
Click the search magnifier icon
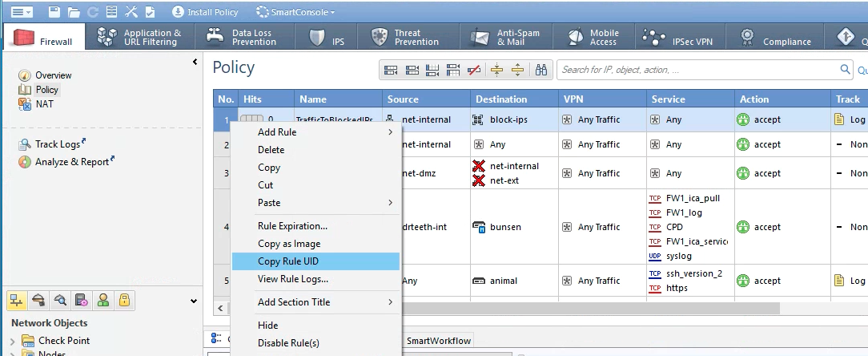point(845,69)
